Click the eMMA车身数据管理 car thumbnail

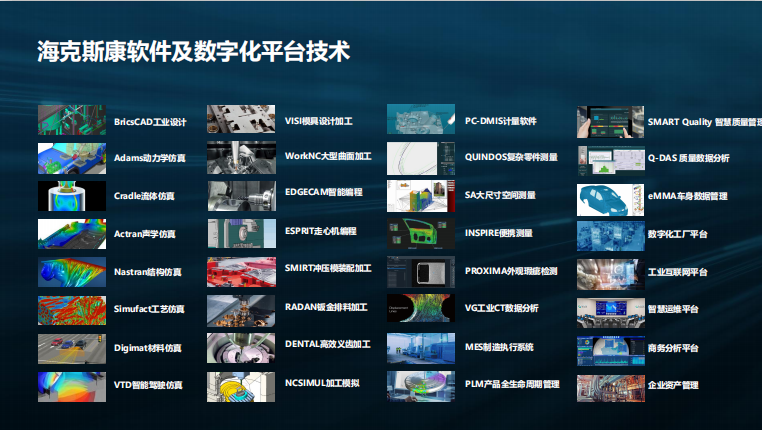tap(610, 200)
